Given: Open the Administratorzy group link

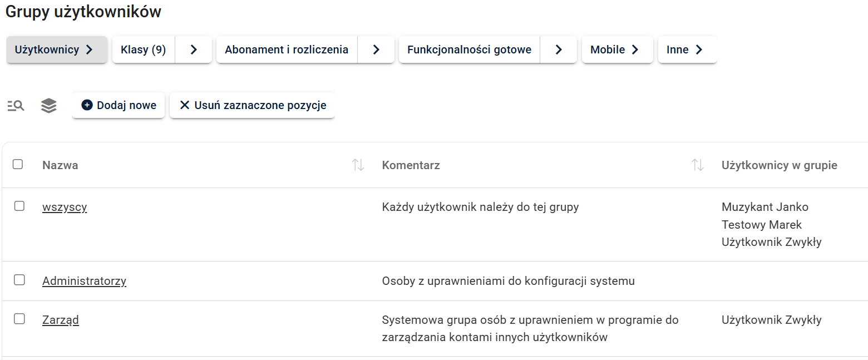Looking at the screenshot, I should point(84,281).
